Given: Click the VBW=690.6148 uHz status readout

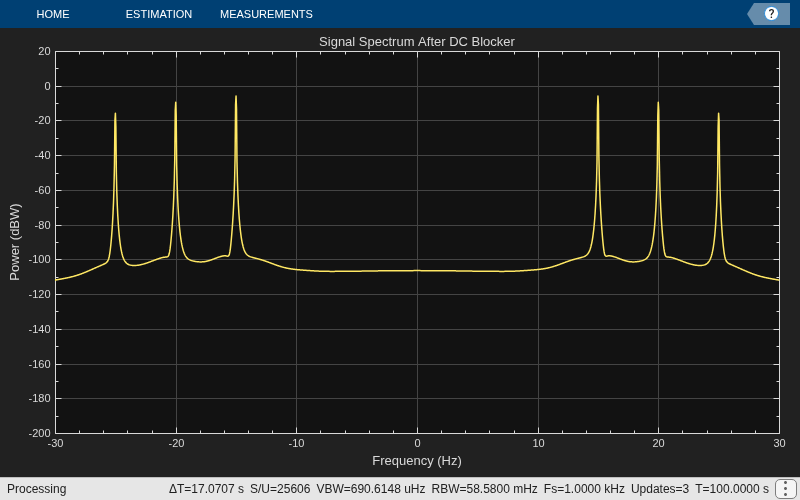Looking at the screenshot, I should tap(370, 489).
